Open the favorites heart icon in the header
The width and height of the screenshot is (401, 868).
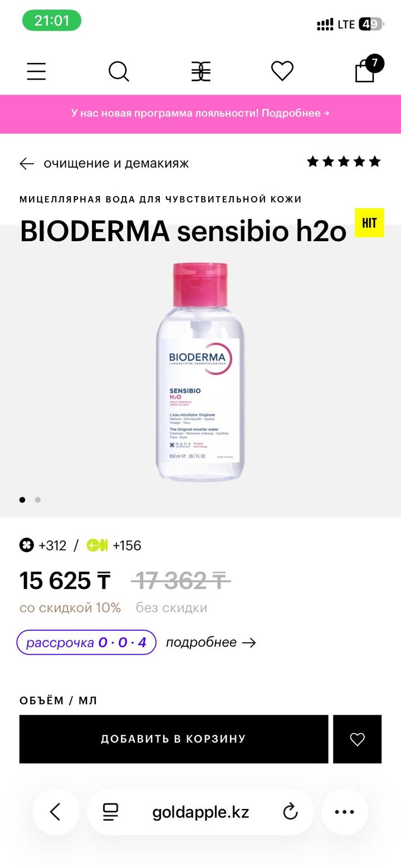282,71
